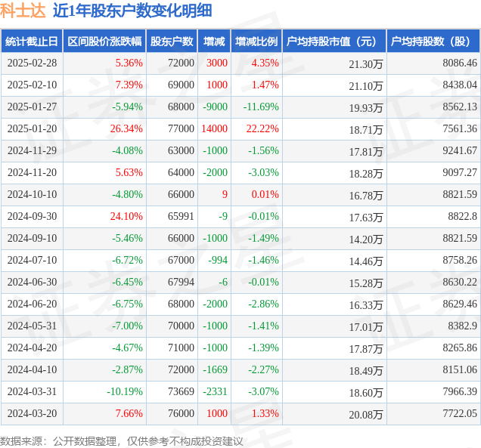The width and height of the screenshot is (481, 448).
Task: Click the -1669 change cell
Action: 215,370
